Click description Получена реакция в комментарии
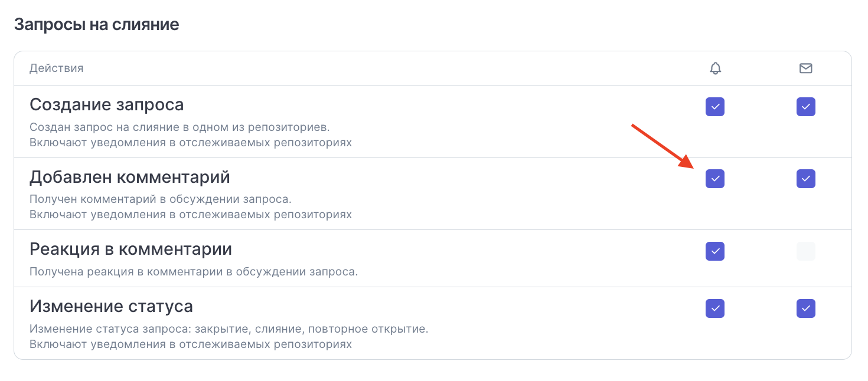The image size is (868, 381). click(194, 272)
